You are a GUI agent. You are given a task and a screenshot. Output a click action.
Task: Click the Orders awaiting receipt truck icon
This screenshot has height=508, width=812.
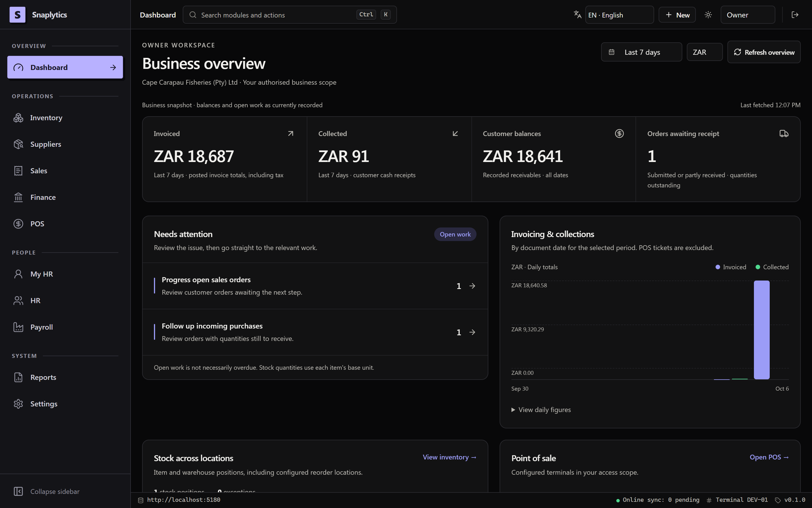[x=784, y=133]
